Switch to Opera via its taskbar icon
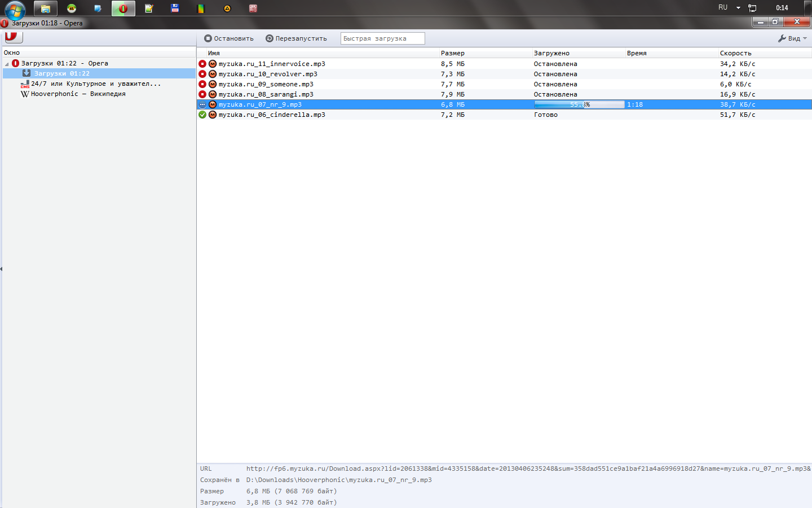 pyautogui.click(x=123, y=8)
